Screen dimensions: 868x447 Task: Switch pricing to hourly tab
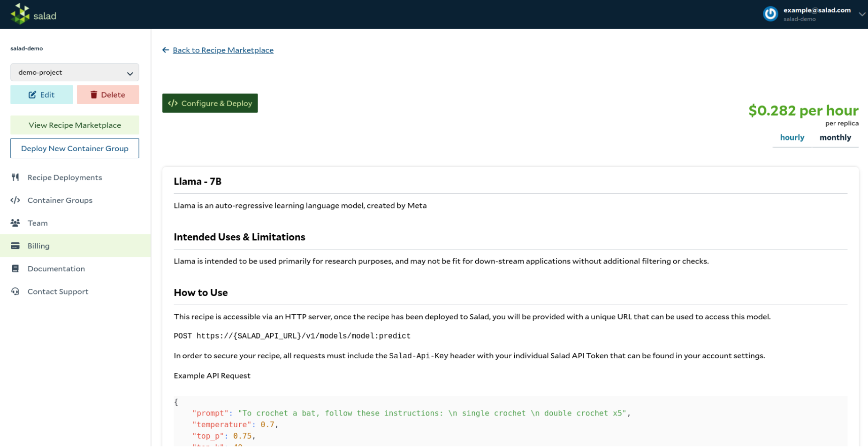[x=792, y=138]
